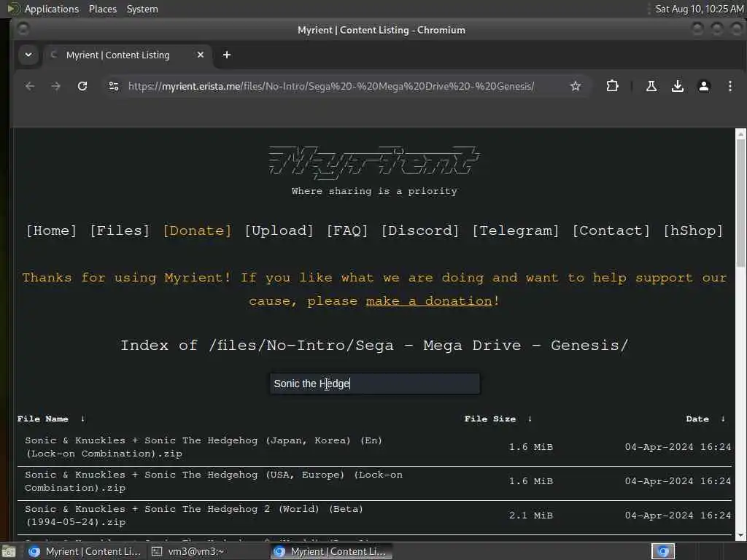Image resolution: width=747 pixels, height=560 pixels.
Task: Open the [Telegram] link
Action: 516,231
